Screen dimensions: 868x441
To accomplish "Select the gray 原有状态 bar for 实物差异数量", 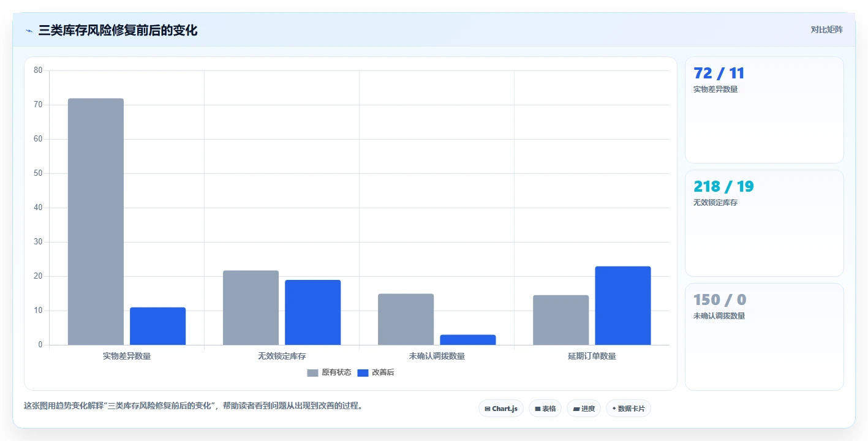I will (96, 222).
